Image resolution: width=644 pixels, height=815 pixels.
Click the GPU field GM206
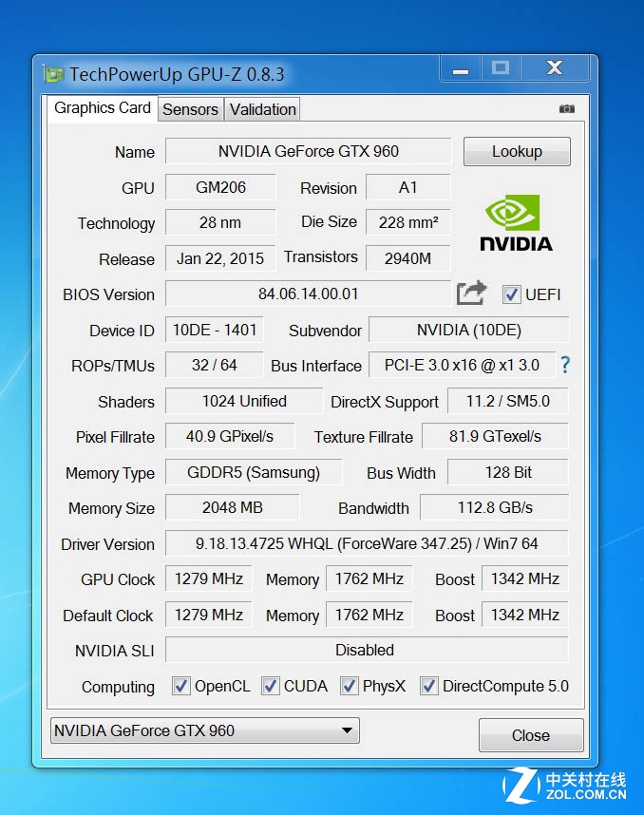pyautogui.click(x=220, y=187)
